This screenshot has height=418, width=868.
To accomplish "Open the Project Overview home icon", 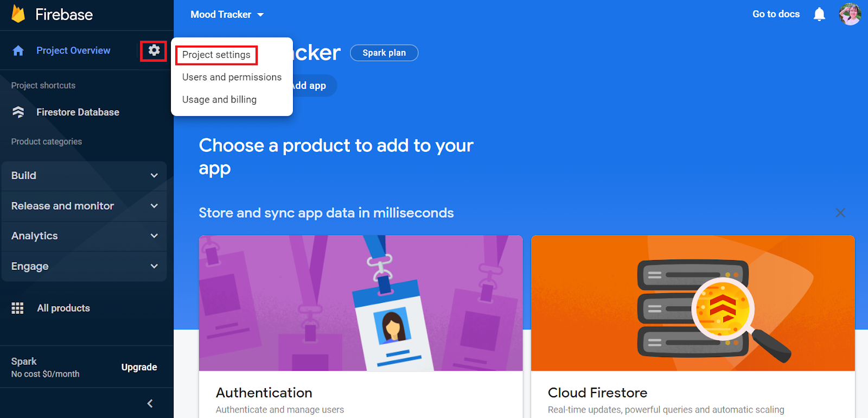I will point(18,50).
